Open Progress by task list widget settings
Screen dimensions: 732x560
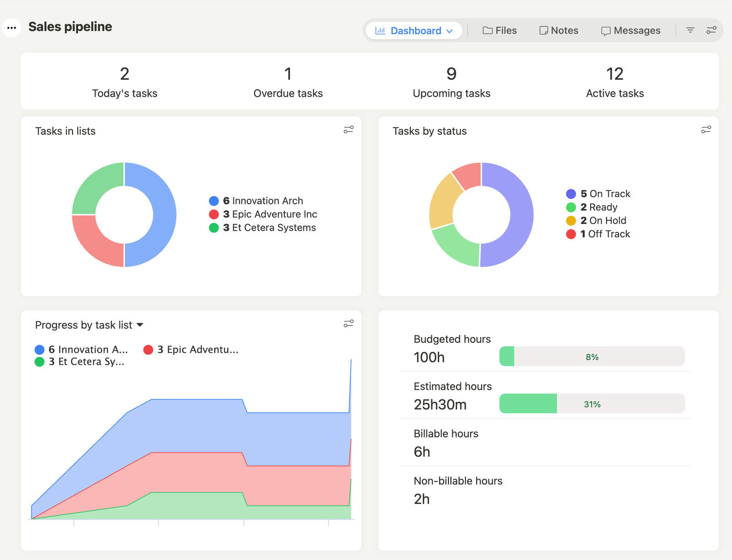pyautogui.click(x=349, y=324)
